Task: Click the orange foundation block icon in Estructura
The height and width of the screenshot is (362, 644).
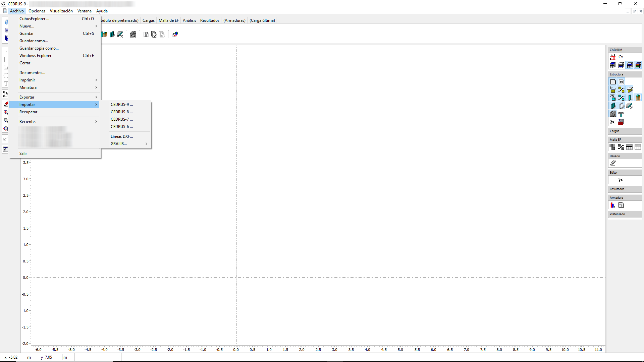Action: tap(638, 98)
